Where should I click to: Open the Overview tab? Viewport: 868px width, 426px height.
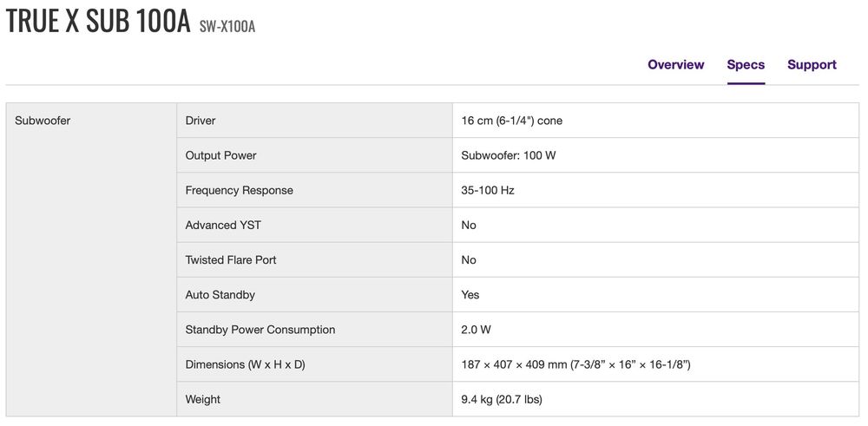click(x=675, y=65)
